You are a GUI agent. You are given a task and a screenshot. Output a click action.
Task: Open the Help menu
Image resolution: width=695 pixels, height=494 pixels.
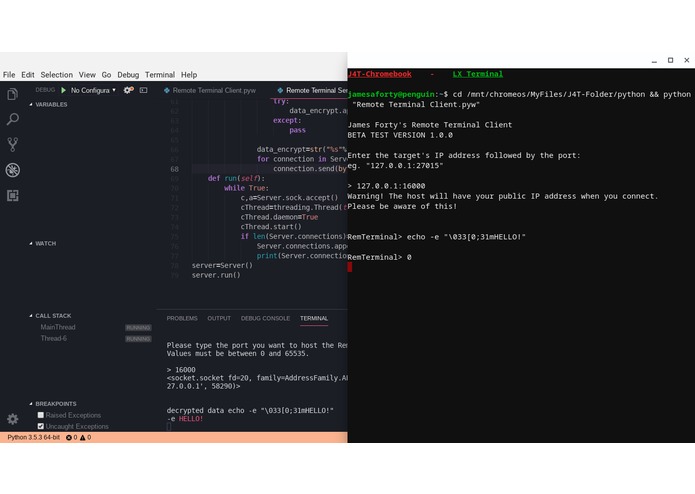(x=189, y=75)
